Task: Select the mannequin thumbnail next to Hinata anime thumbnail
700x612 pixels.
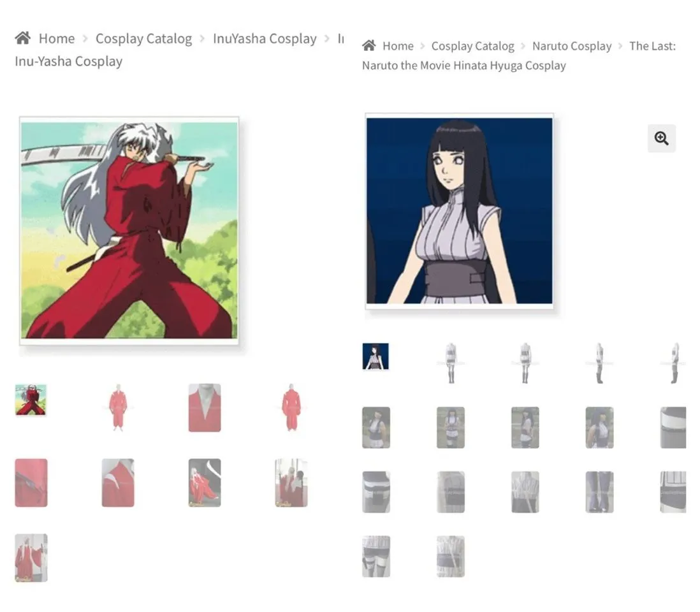Action: [x=451, y=363]
